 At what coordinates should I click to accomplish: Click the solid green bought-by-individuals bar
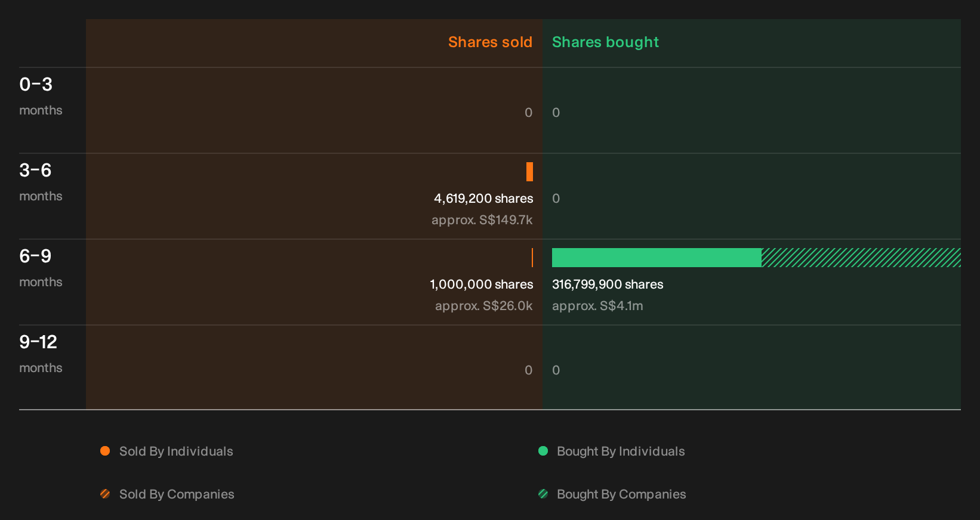657,258
